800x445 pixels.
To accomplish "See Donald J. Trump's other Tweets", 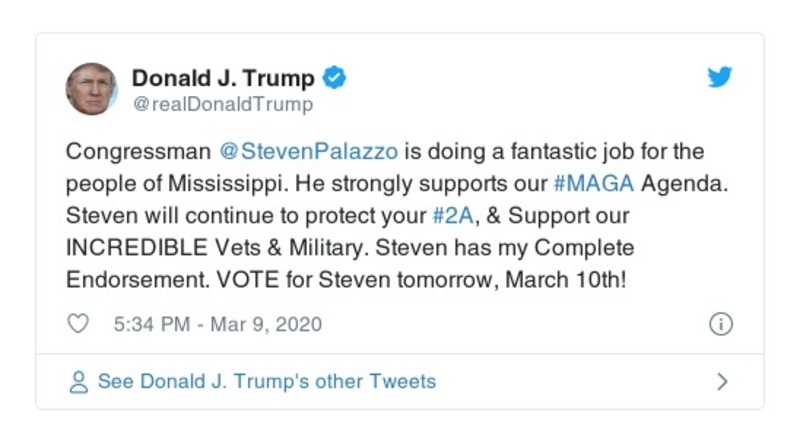I will (267, 382).
